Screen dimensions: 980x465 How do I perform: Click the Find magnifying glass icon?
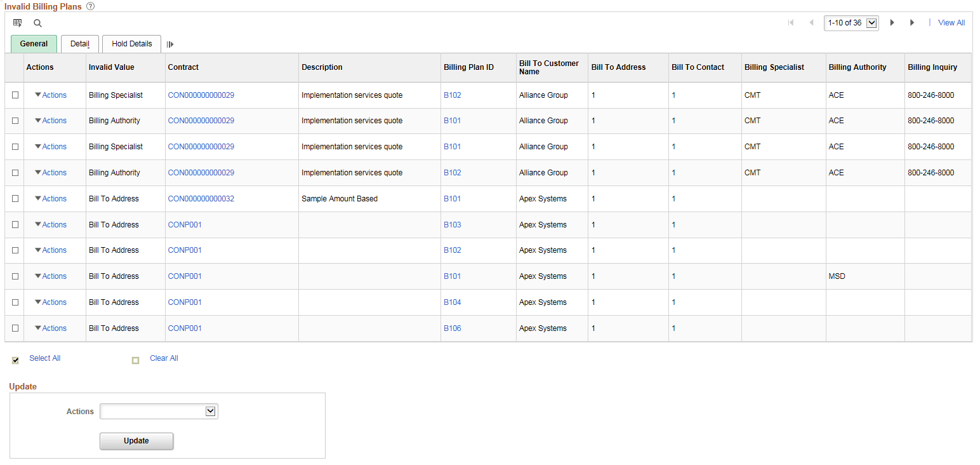[x=37, y=23]
